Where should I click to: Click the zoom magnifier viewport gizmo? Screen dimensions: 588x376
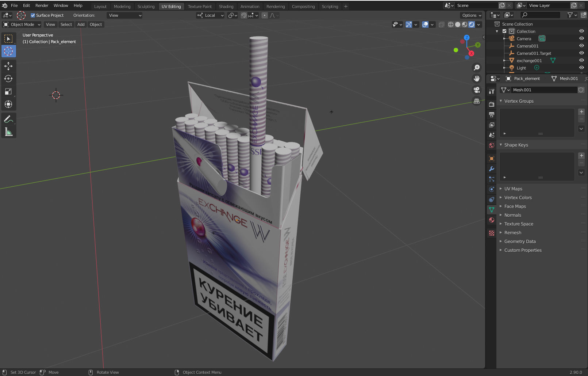477,68
